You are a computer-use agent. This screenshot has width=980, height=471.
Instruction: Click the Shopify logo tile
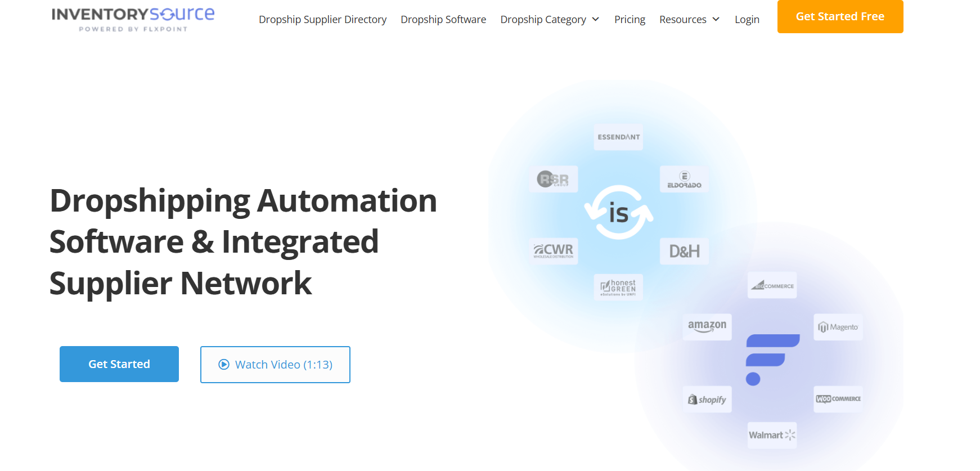click(x=707, y=400)
